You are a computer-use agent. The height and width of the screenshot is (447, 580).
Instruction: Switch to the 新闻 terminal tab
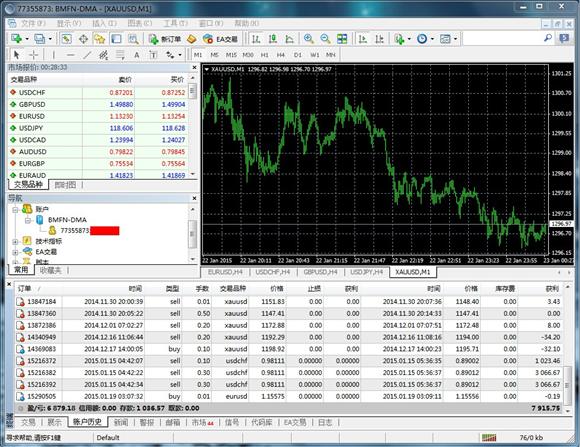pyautogui.click(x=121, y=422)
